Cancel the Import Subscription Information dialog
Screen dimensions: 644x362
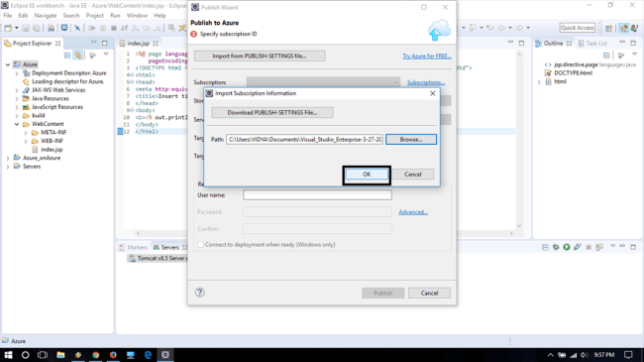pos(413,175)
